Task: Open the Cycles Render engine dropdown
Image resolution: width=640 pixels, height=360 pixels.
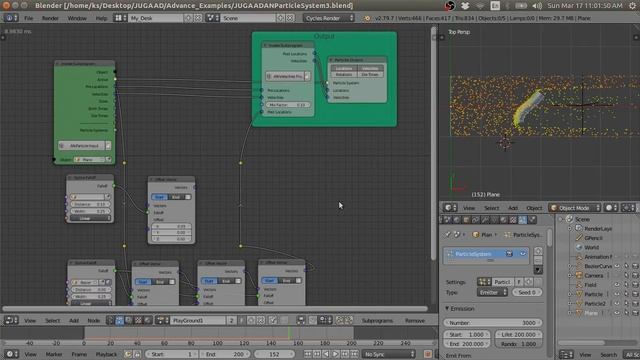Action: tap(329, 18)
